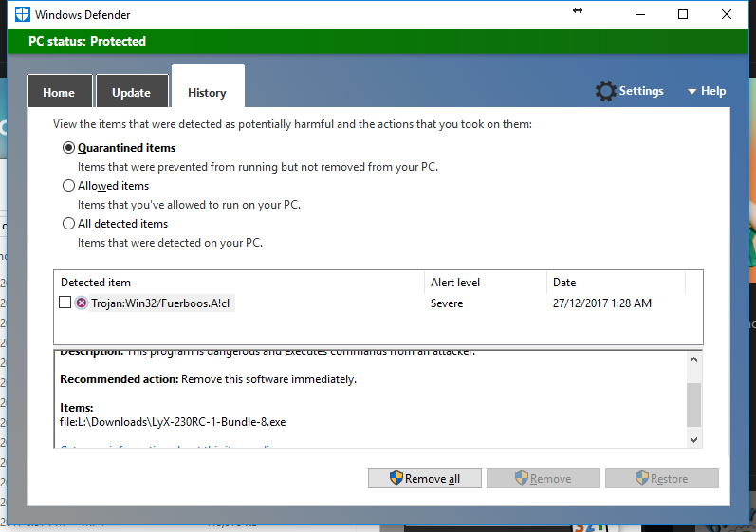Image resolution: width=756 pixels, height=532 pixels.
Task: Click the Severe alert level cell
Action: (x=447, y=303)
